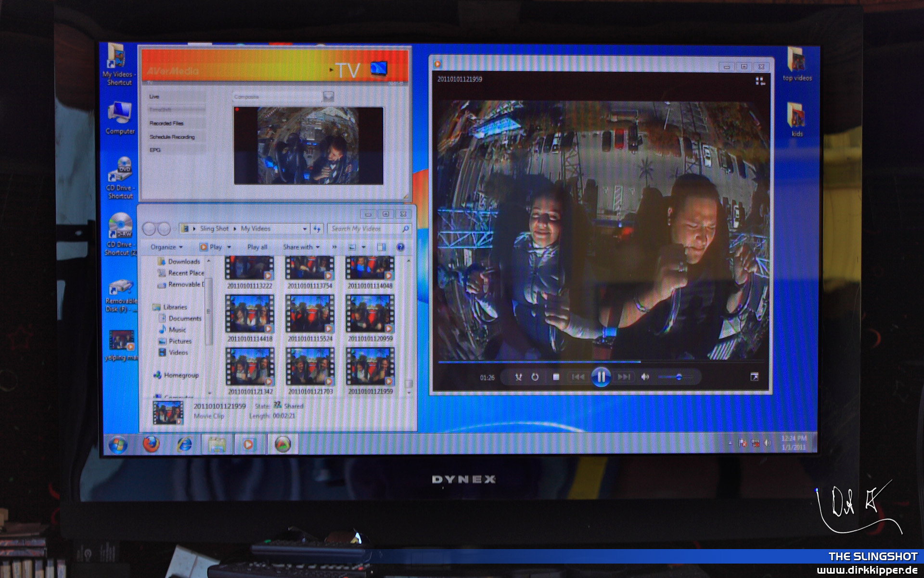Viewport: 924px width, 578px height.
Task: Select Schedule Recording in AVerMedia menu
Action: click(x=172, y=137)
